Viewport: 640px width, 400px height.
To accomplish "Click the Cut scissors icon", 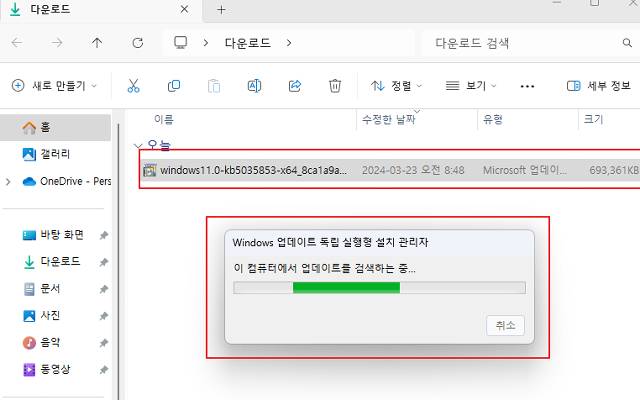I will coord(133,86).
